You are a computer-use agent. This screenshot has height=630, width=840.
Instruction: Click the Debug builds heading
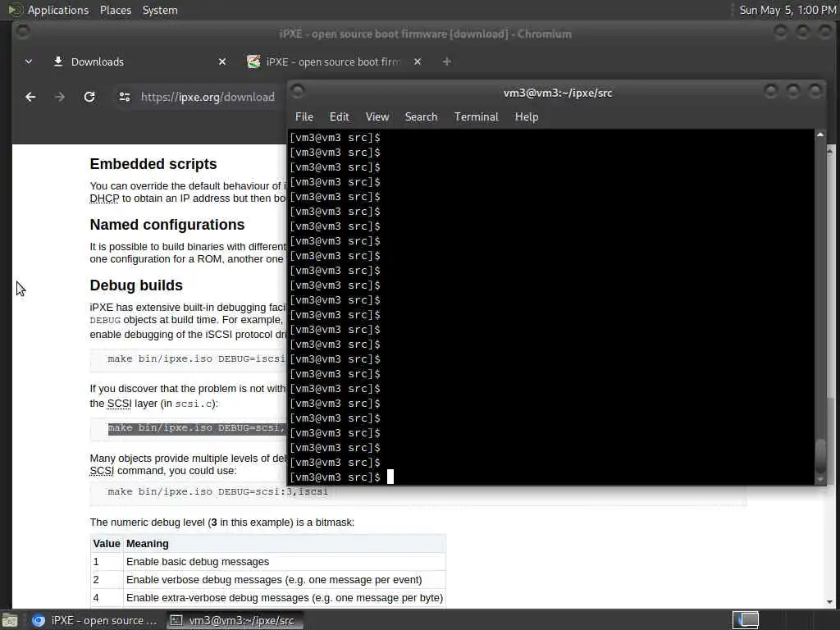(136, 285)
